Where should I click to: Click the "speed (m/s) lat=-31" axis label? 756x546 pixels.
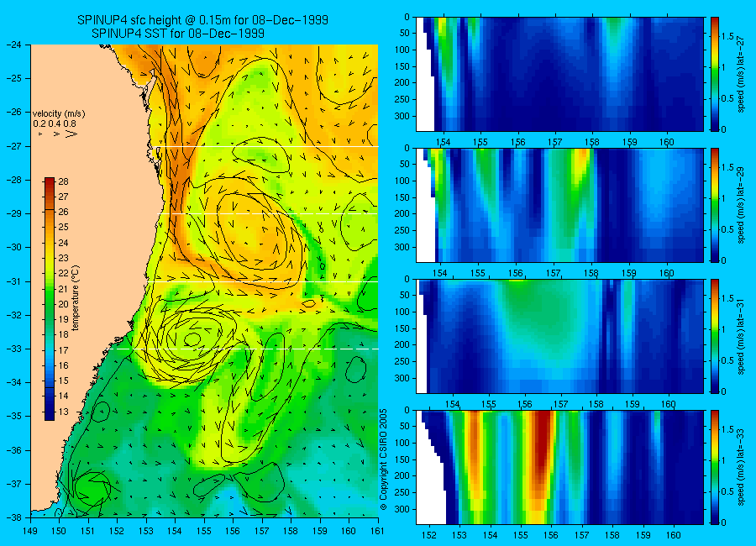(x=742, y=337)
